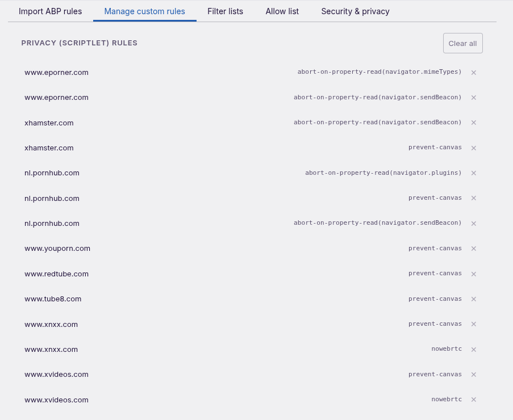513x420 pixels.
Task: Remove www.xvideos.com prevent-canvas rule
Action: point(473,375)
